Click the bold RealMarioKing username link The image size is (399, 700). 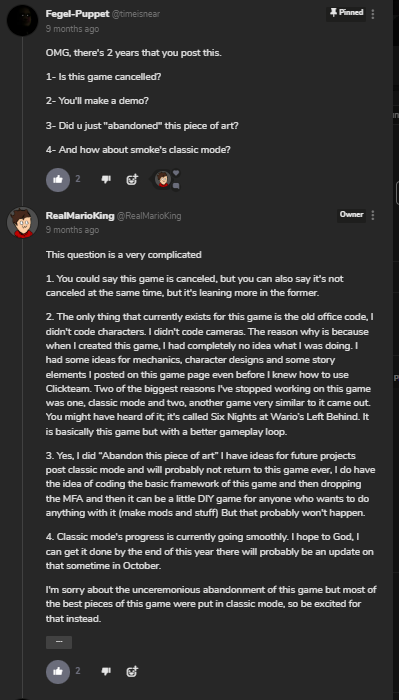[79, 216]
